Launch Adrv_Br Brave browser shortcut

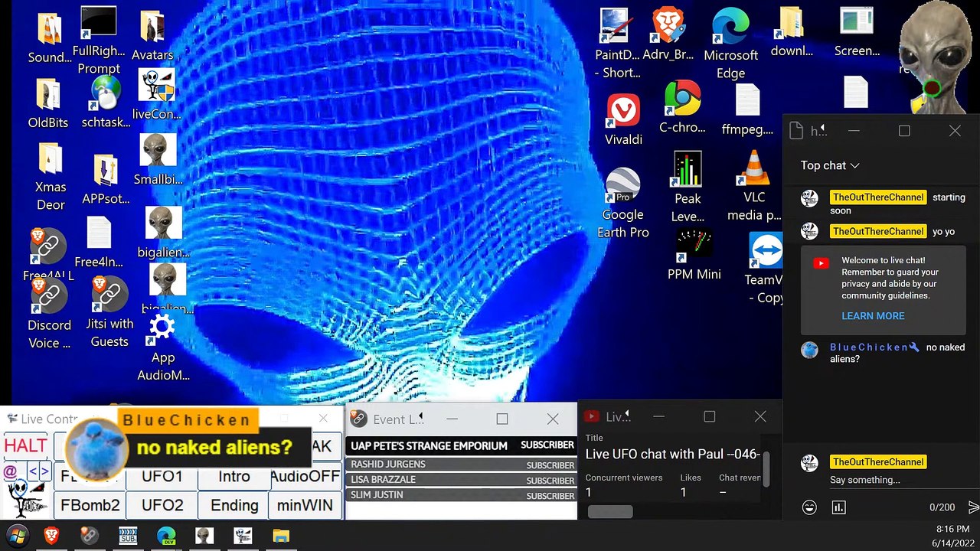(668, 34)
